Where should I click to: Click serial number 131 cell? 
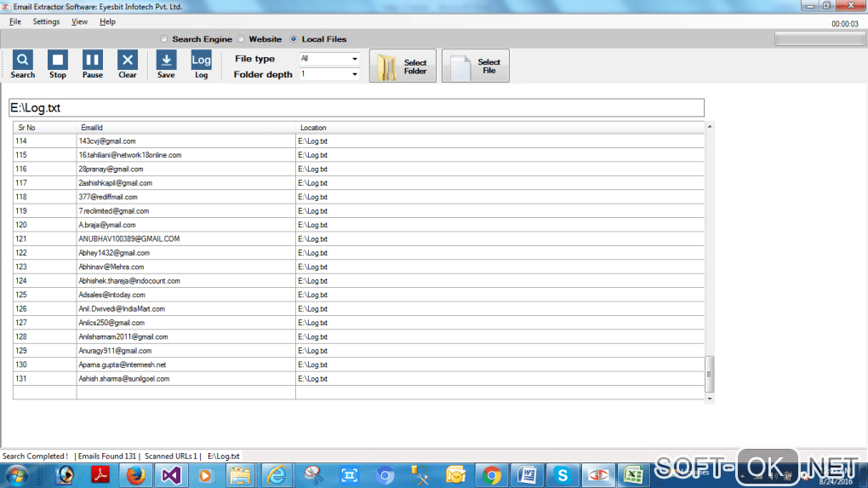click(44, 379)
